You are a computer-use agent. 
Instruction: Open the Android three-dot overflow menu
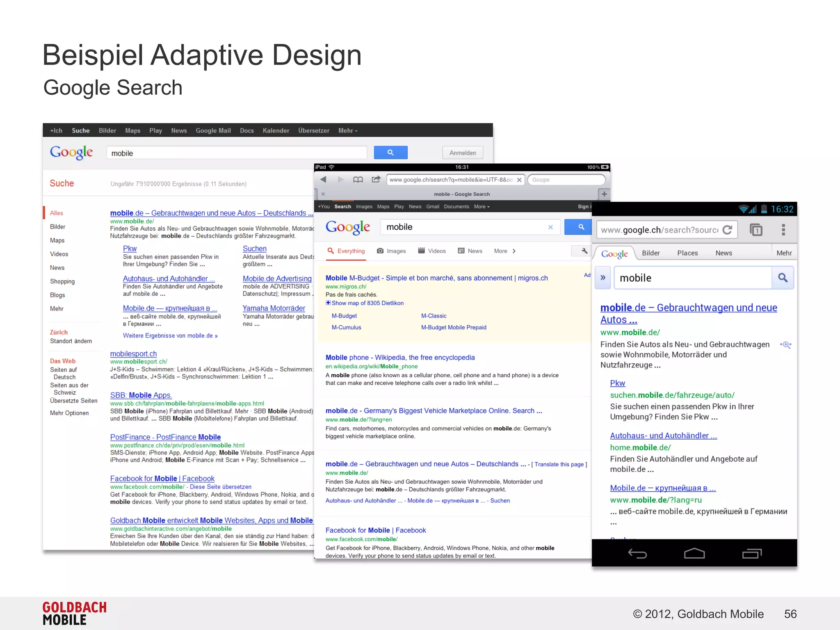[x=783, y=230]
